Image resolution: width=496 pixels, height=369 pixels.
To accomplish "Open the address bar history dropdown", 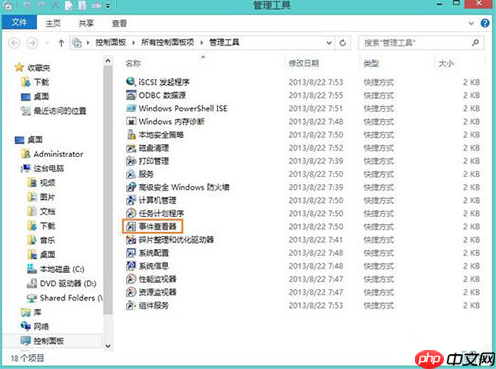I will pyautogui.click(x=329, y=43).
